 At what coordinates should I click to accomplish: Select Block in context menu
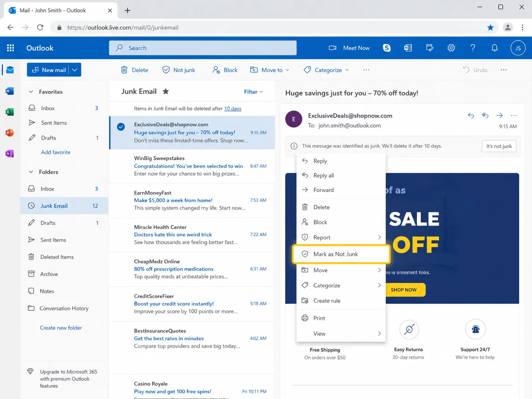(341, 222)
